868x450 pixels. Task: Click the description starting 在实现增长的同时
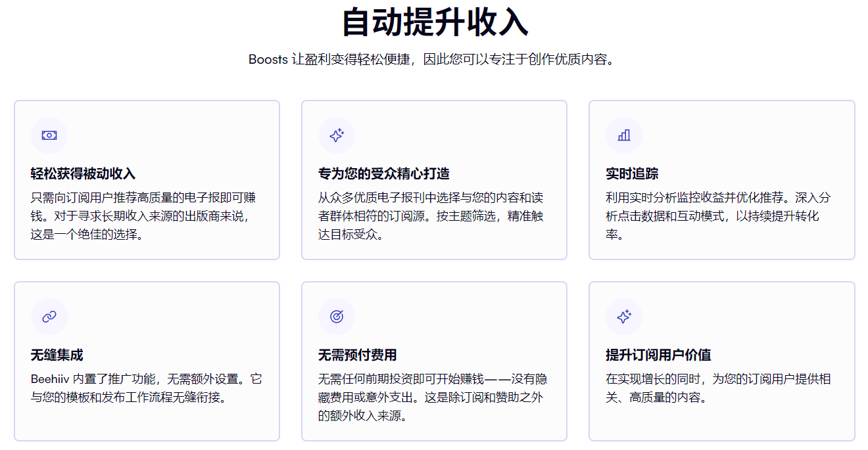click(x=718, y=388)
